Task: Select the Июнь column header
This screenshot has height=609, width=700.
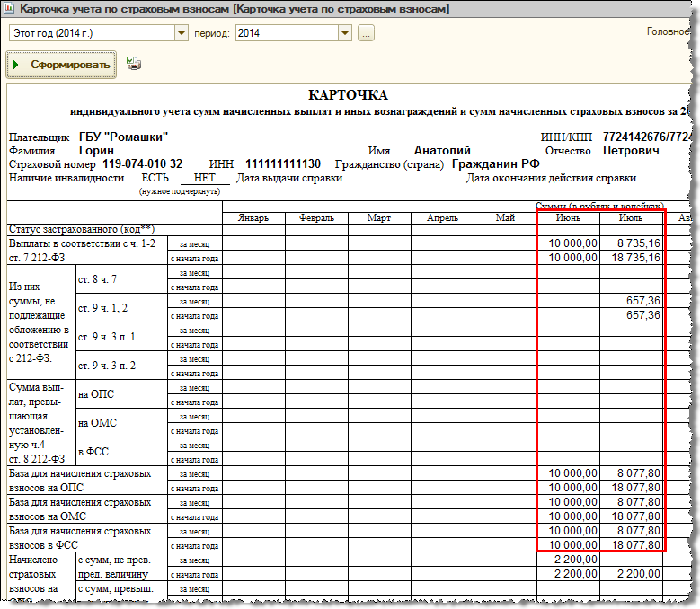Action: [x=568, y=217]
